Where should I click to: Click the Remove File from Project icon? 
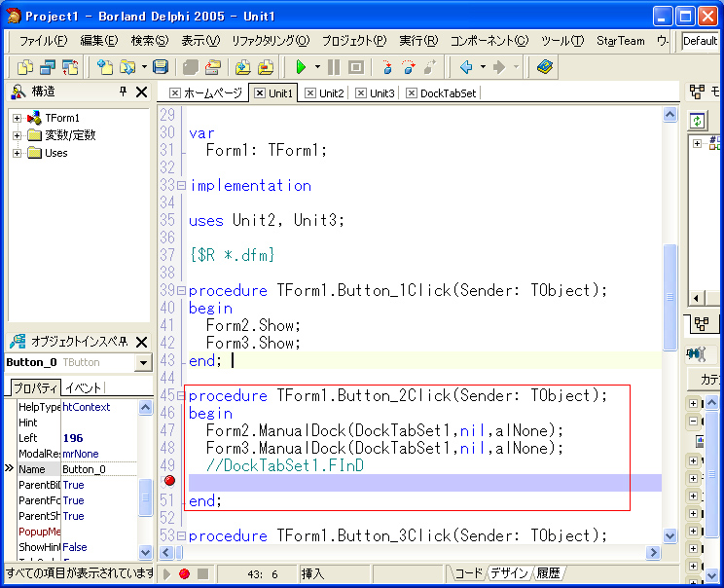click(266, 67)
